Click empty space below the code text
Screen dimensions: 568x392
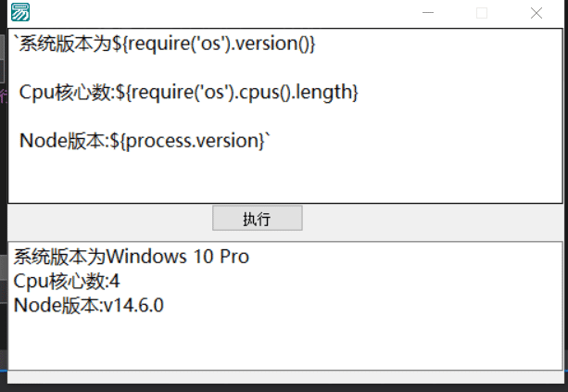285,178
